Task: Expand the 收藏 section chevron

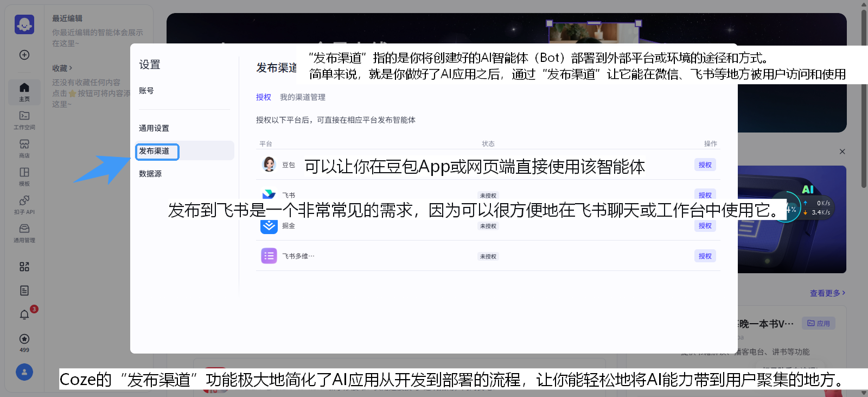Action: [x=71, y=68]
